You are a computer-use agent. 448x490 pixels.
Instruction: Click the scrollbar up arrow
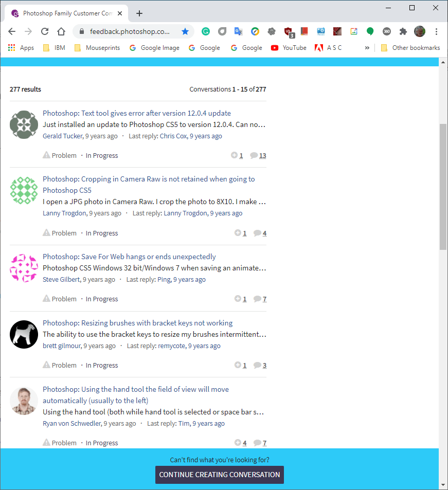[443, 62]
